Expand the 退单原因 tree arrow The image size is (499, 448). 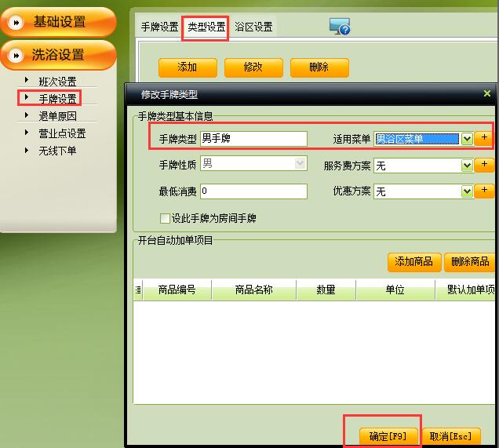(27, 115)
